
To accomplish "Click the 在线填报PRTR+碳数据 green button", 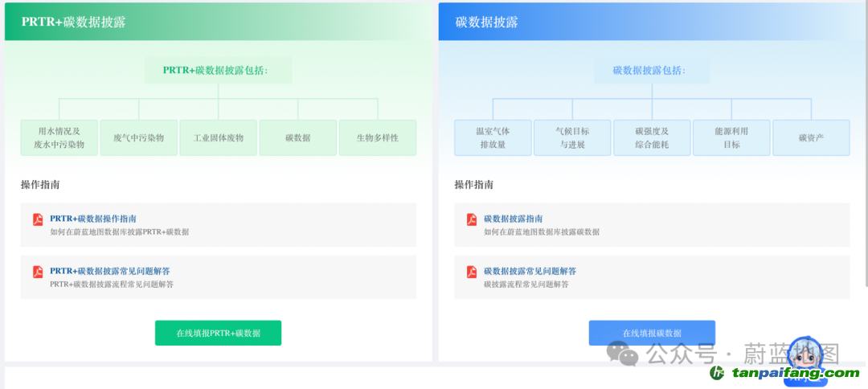I will [x=218, y=333].
